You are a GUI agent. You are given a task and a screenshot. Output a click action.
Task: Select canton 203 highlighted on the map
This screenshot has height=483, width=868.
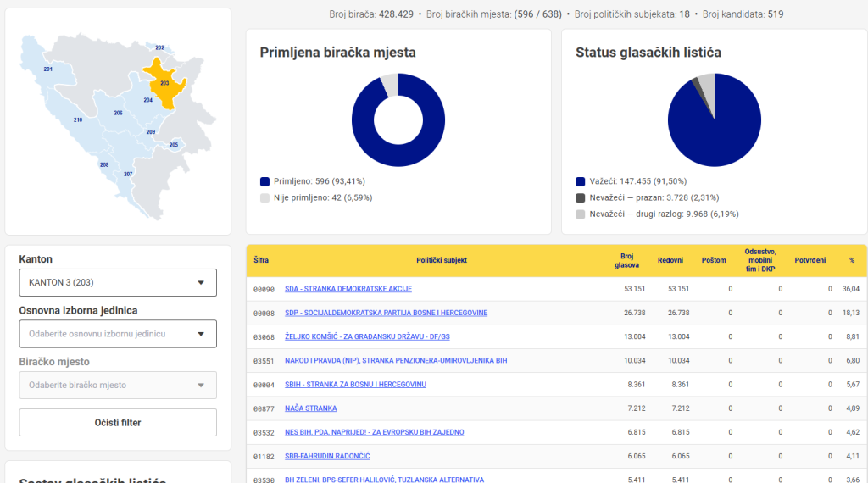pyautogui.click(x=164, y=84)
